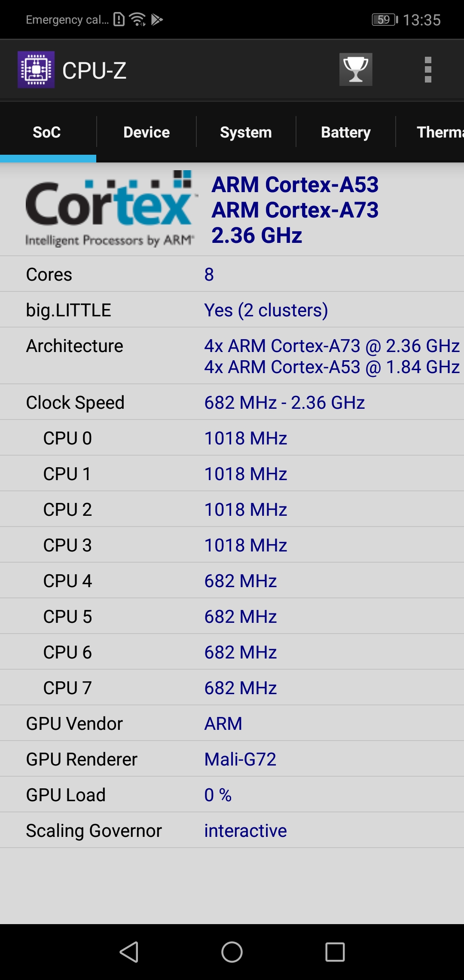Open the overflow menu with three dots
This screenshot has height=980, width=464.
427,70
